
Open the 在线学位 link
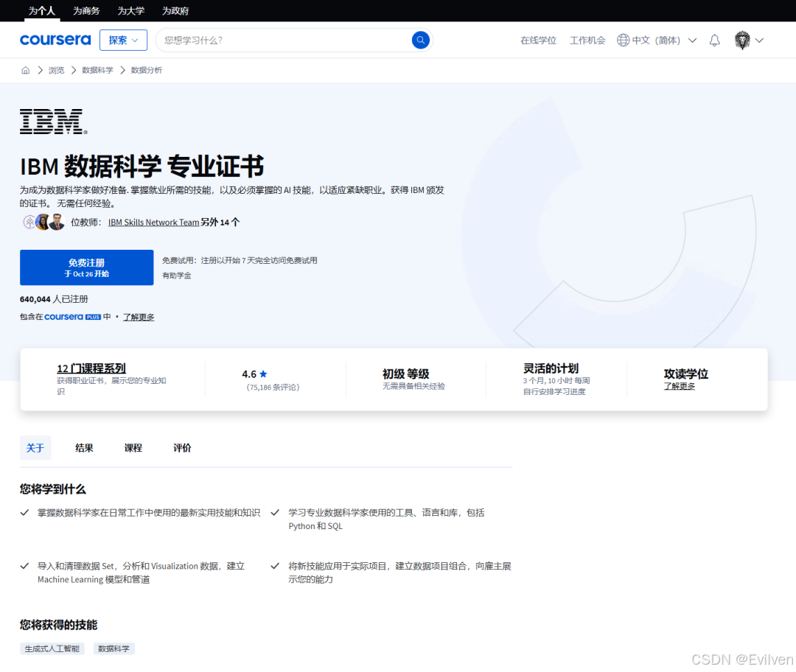pos(538,40)
